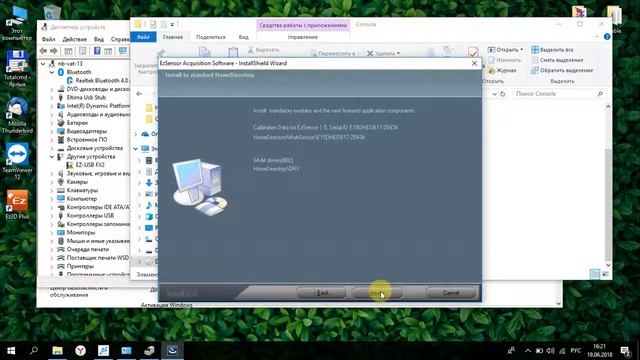Select Клавиатуры tree item
Screen dimensions: 640x360
82,190
